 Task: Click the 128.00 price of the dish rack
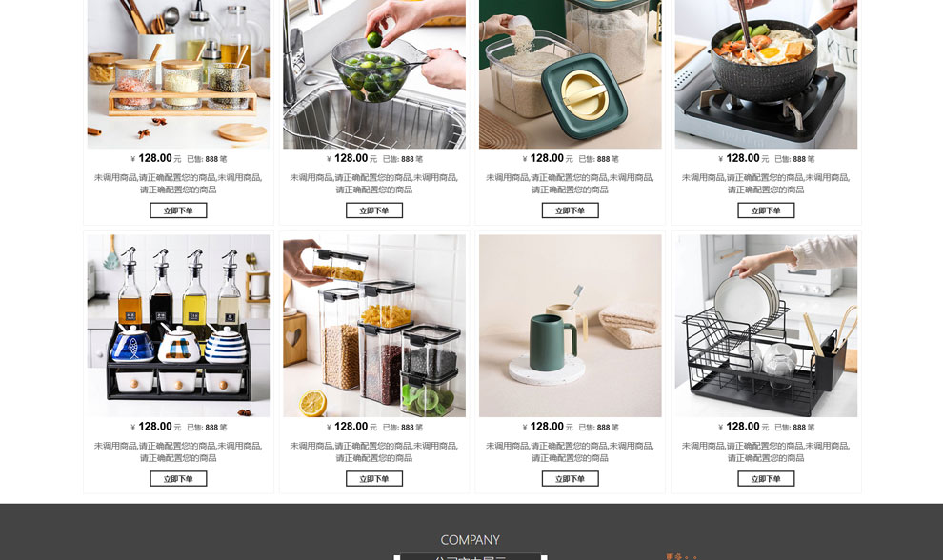tap(743, 427)
